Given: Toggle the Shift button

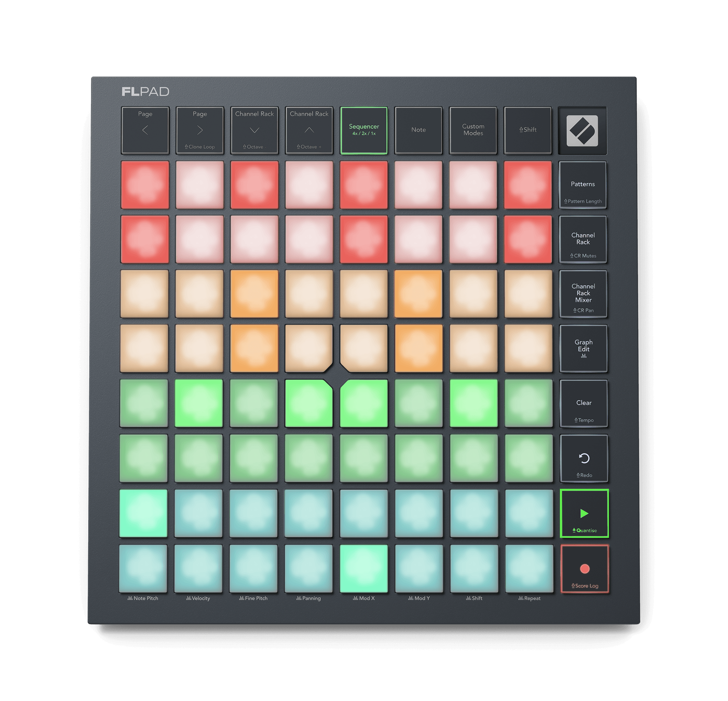Looking at the screenshot, I should [x=528, y=130].
